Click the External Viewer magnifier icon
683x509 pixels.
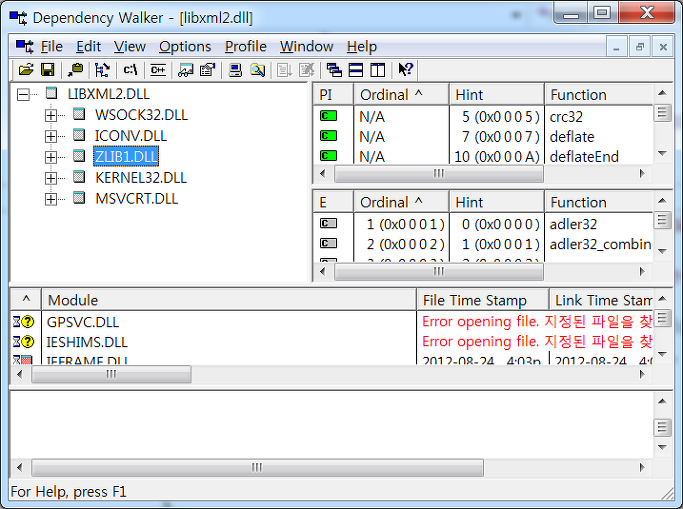coord(257,70)
